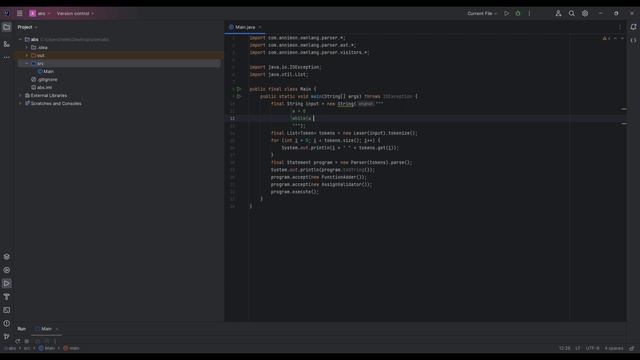Collapse the src folder
This screenshot has width=640, height=360.
coord(27,64)
